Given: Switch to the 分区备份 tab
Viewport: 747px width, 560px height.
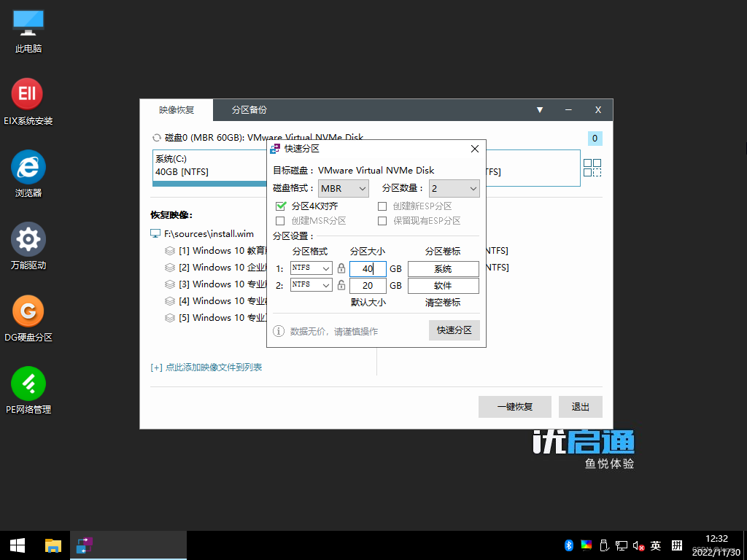Looking at the screenshot, I should click(249, 110).
